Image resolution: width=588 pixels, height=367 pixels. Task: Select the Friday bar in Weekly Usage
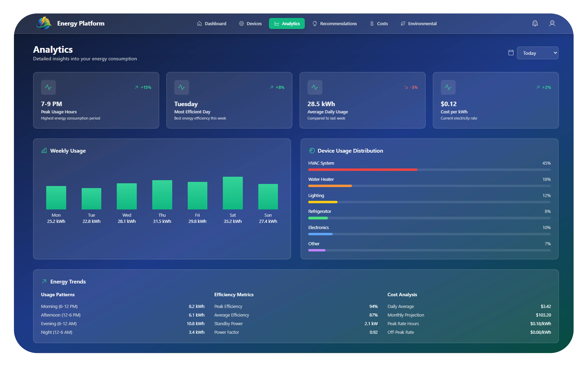click(197, 195)
